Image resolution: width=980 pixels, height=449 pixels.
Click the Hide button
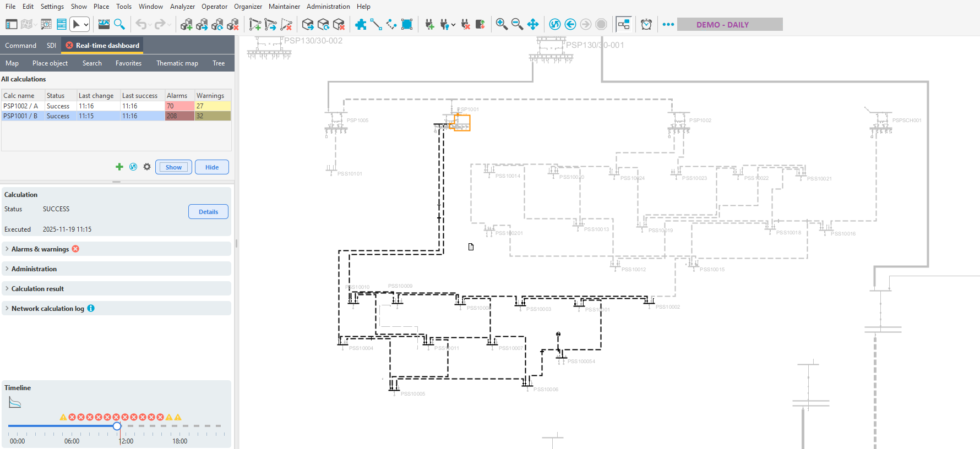pyautogui.click(x=211, y=167)
